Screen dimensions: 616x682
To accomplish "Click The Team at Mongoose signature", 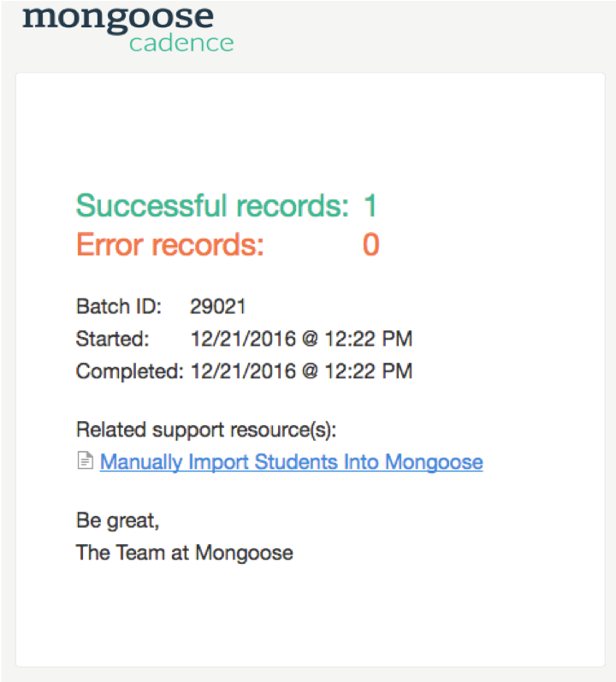I will pos(184,553).
